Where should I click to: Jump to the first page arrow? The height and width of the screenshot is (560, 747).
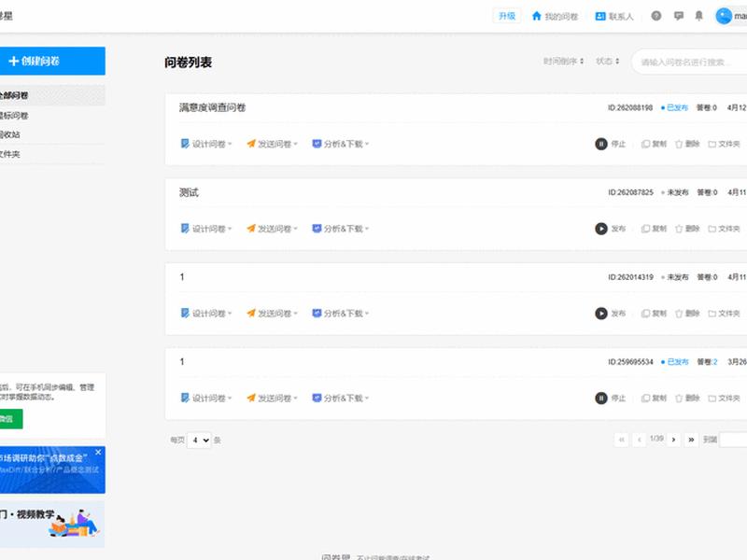[x=621, y=440]
